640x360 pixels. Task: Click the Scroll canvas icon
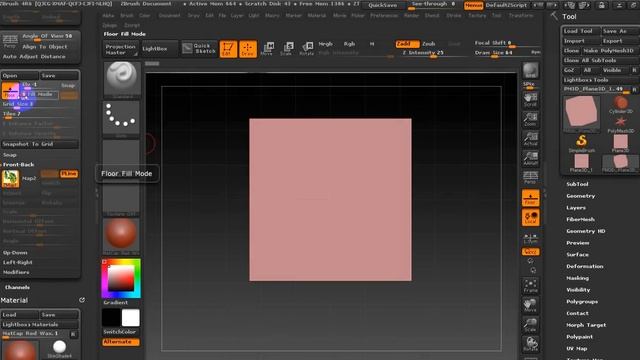(x=530, y=100)
